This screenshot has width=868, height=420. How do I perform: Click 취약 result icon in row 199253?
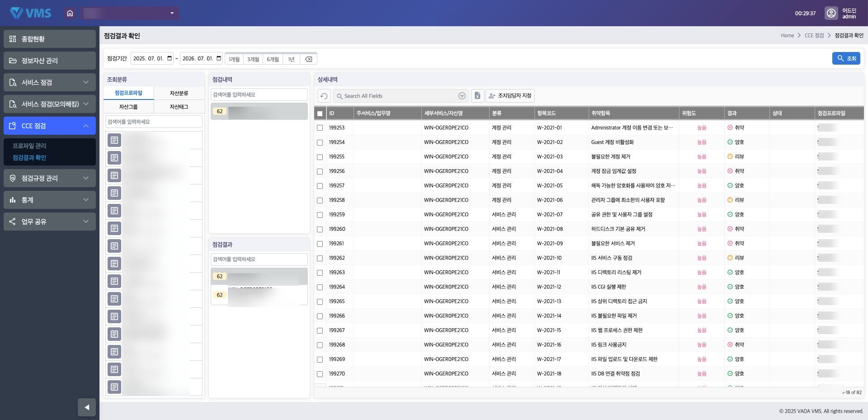pyautogui.click(x=730, y=127)
